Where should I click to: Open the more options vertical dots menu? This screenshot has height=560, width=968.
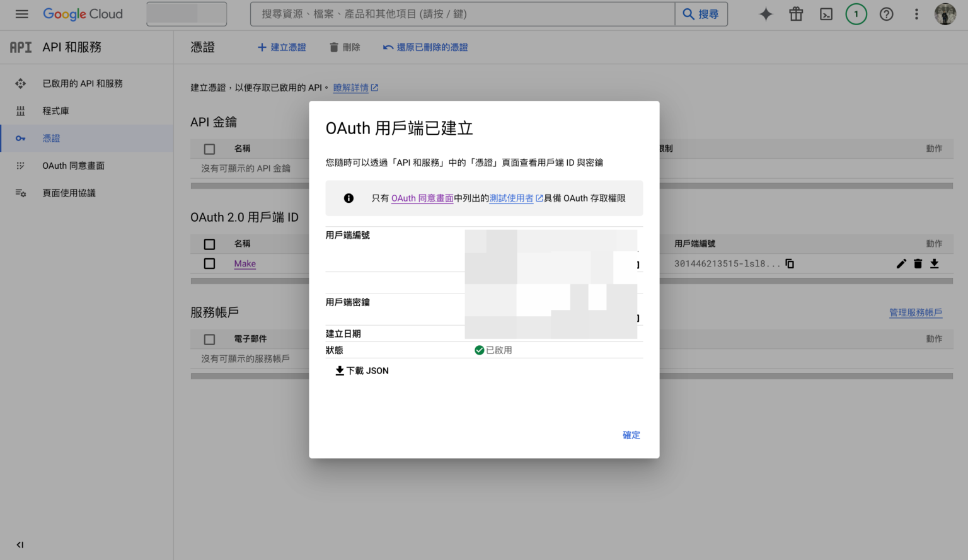pos(916,14)
